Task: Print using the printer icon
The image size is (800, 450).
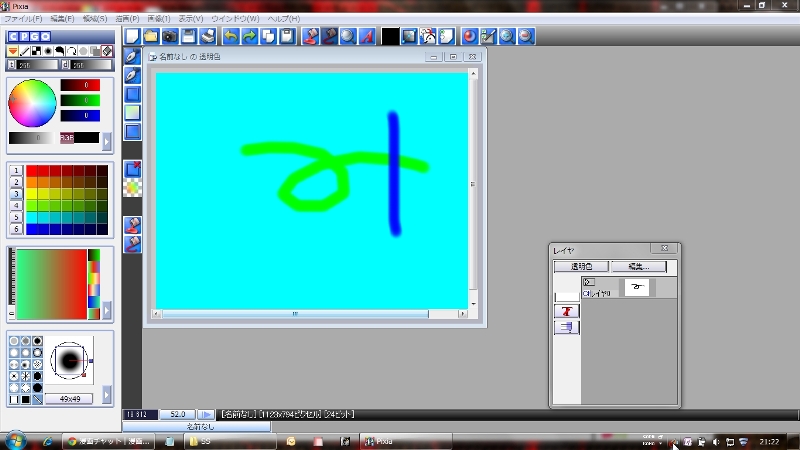Action: (x=208, y=36)
